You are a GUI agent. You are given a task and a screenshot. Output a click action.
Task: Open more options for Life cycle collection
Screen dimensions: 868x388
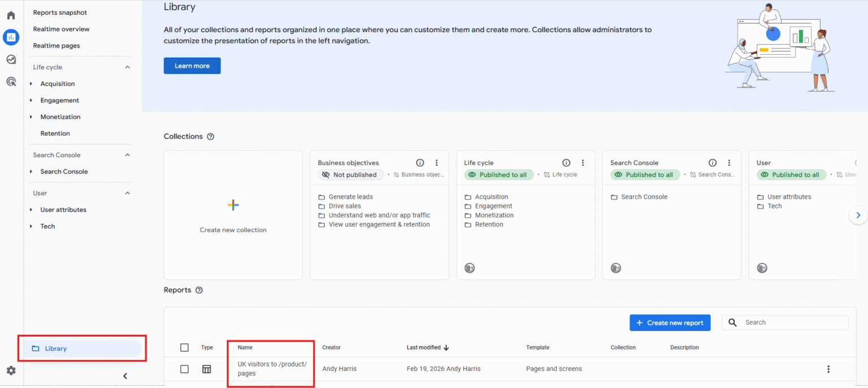(583, 163)
